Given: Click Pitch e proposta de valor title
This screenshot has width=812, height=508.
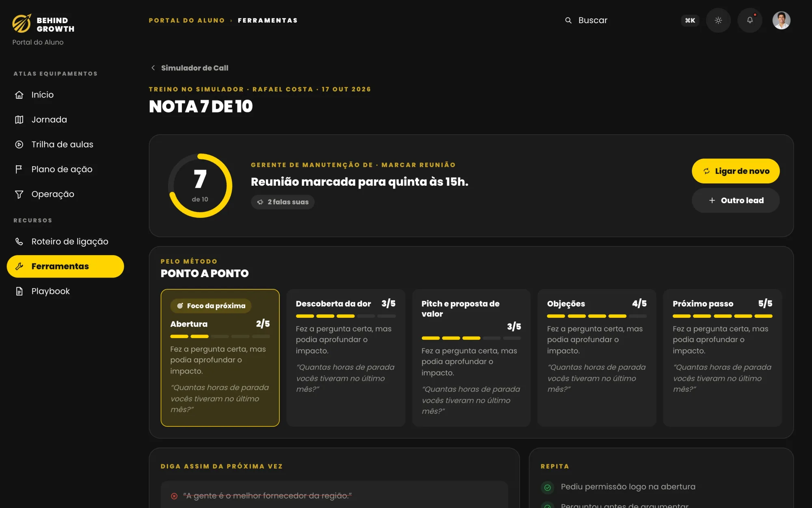Looking at the screenshot, I should click(x=460, y=309).
